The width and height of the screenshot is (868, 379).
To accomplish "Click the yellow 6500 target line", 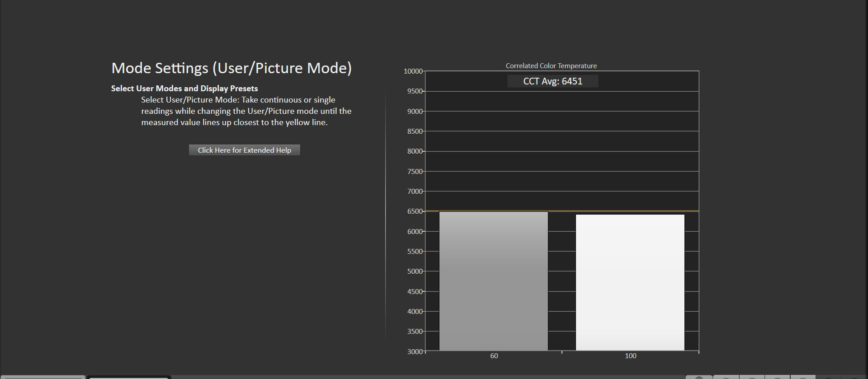I will click(x=562, y=211).
